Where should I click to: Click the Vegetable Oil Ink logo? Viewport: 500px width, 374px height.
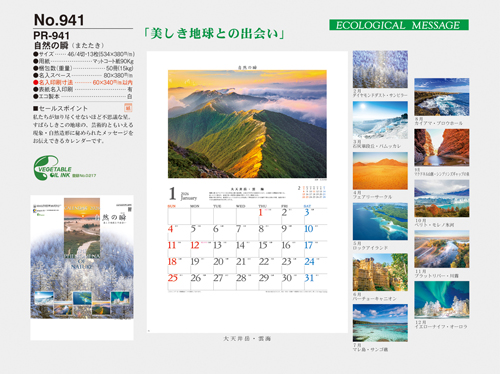(64, 168)
